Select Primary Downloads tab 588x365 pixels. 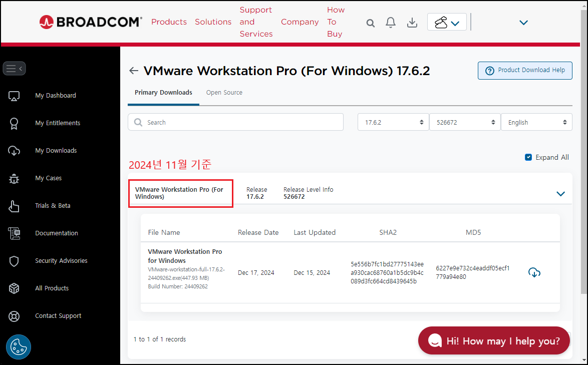coord(163,93)
